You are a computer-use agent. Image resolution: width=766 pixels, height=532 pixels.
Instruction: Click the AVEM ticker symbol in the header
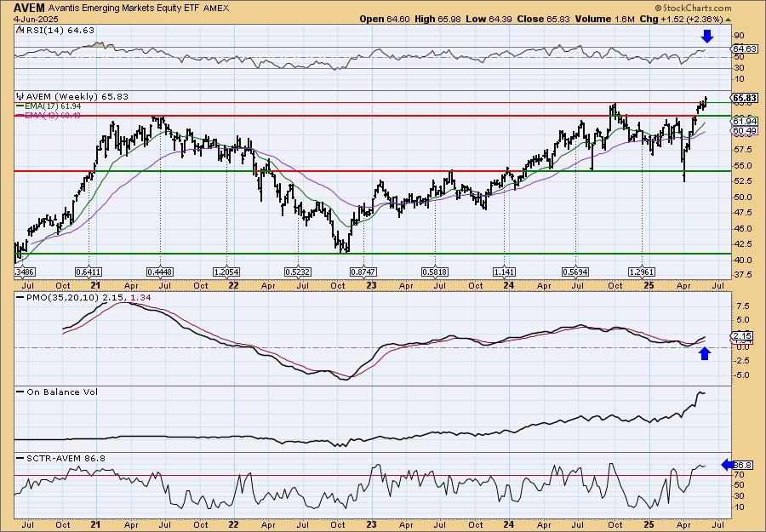click(x=29, y=8)
